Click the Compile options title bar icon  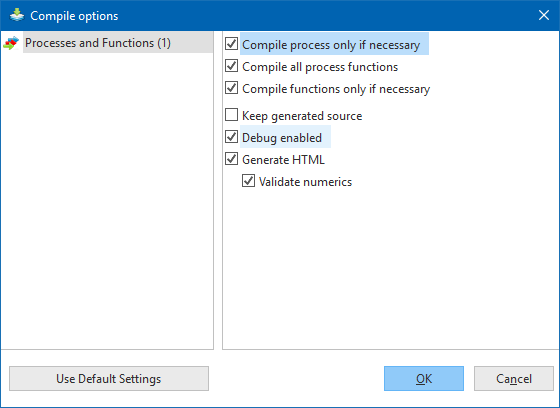pyautogui.click(x=17, y=15)
